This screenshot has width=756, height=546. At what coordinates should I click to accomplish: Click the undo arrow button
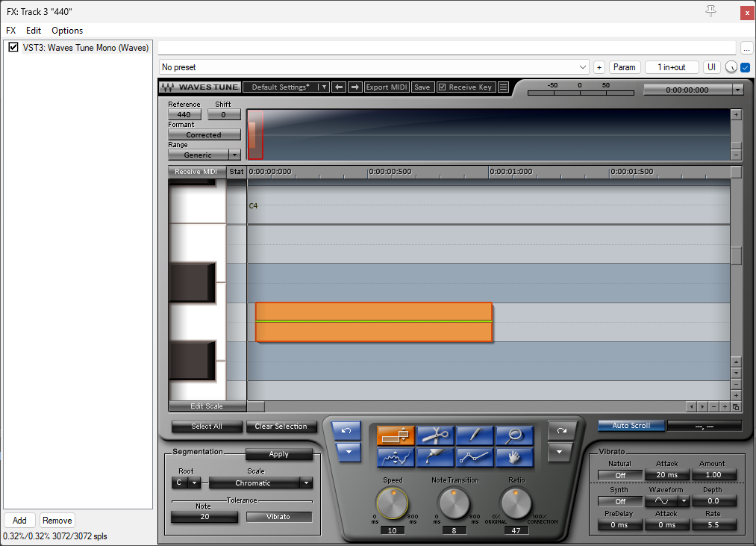(346, 431)
